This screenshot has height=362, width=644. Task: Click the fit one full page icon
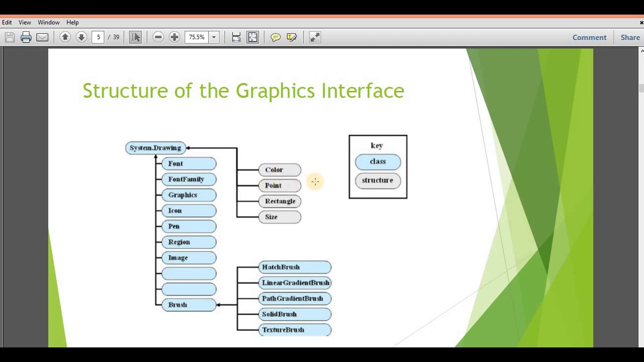(253, 37)
